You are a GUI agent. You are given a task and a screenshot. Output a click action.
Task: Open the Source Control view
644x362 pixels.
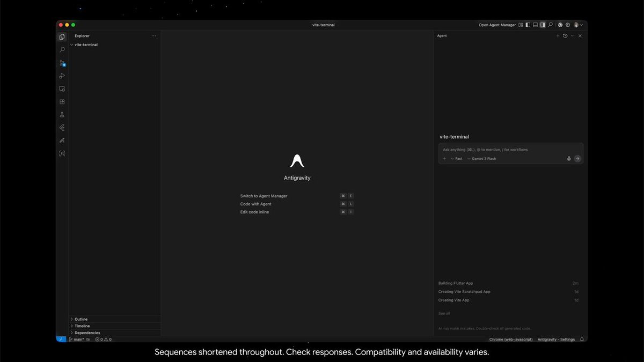pos(62,63)
